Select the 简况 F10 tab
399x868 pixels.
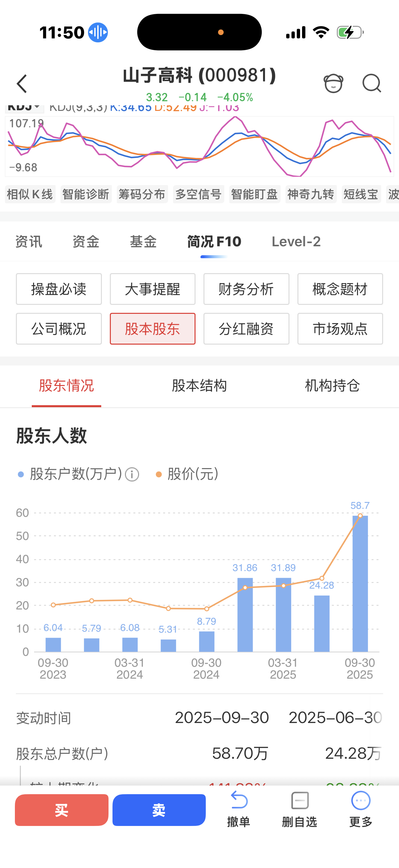point(214,242)
